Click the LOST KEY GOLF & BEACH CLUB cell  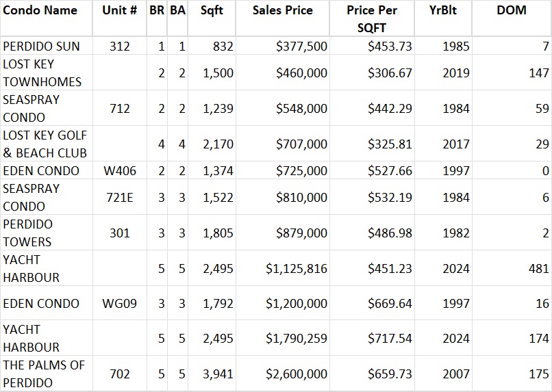pos(45,144)
